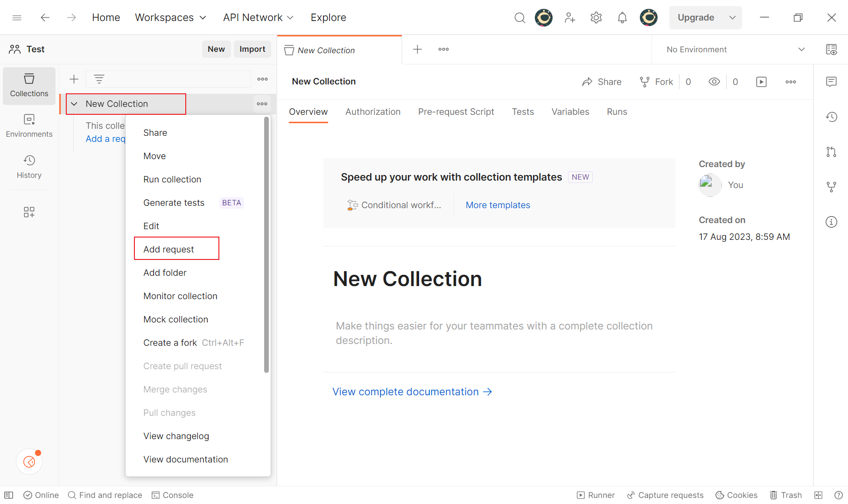Click the collection description placeholder text

(x=494, y=333)
